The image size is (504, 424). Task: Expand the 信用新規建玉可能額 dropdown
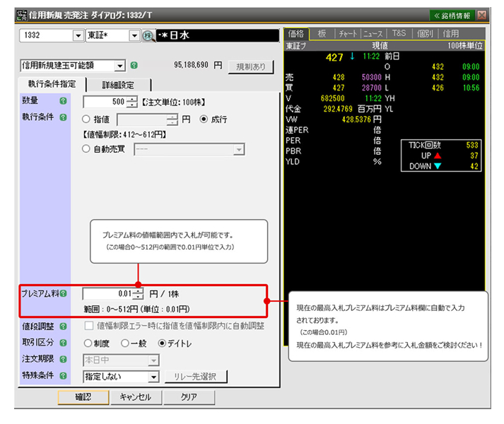[120, 66]
